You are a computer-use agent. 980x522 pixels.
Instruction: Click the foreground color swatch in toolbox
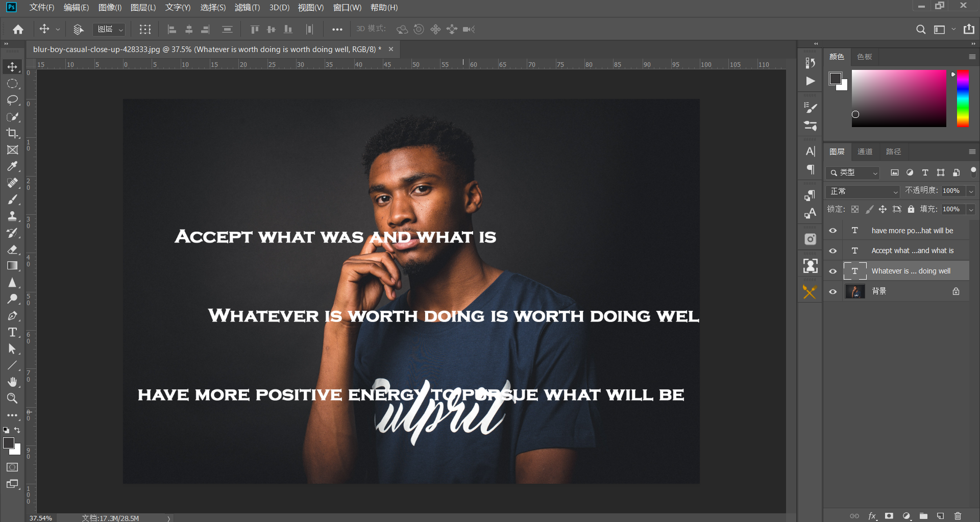click(9, 443)
